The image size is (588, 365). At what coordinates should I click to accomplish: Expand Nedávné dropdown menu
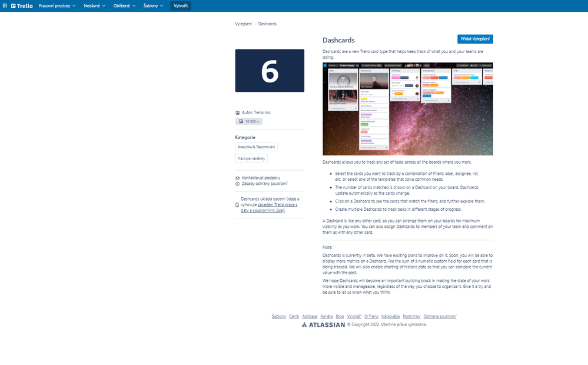[94, 6]
